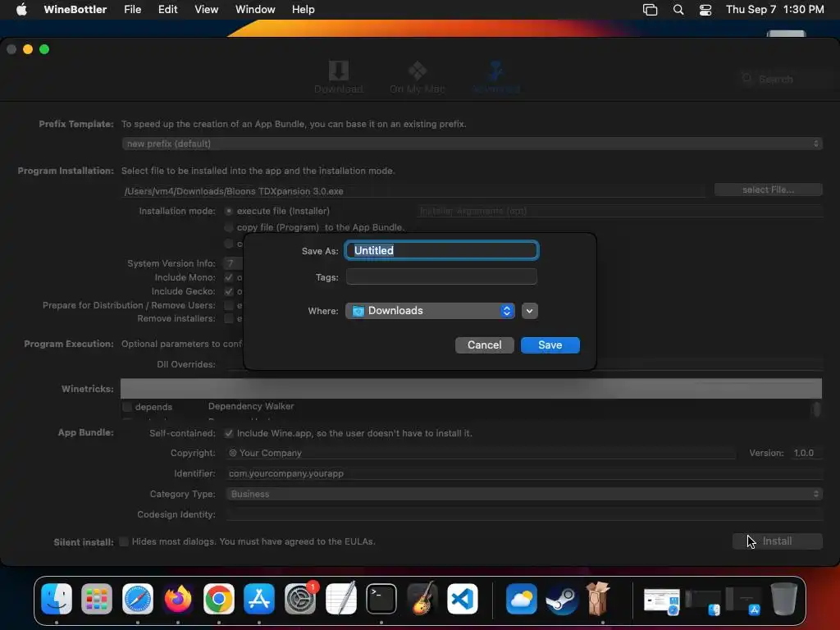The height and width of the screenshot is (630, 840).
Task: Select the copy file (Program) radio button
Action: point(229,227)
